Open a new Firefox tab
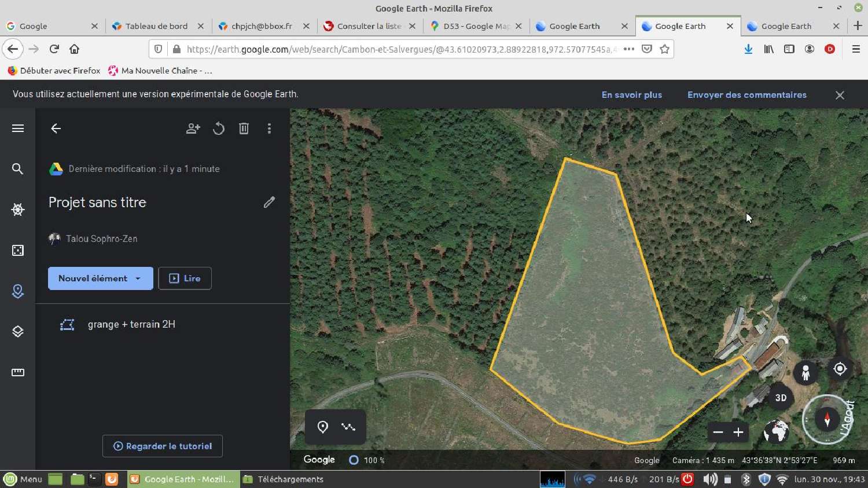This screenshot has width=868, height=488. click(x=858, y=26)
